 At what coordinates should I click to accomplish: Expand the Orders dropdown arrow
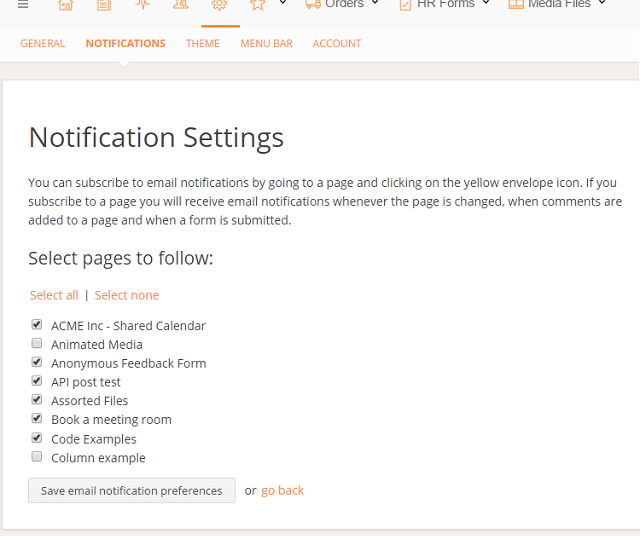(375, 3)
